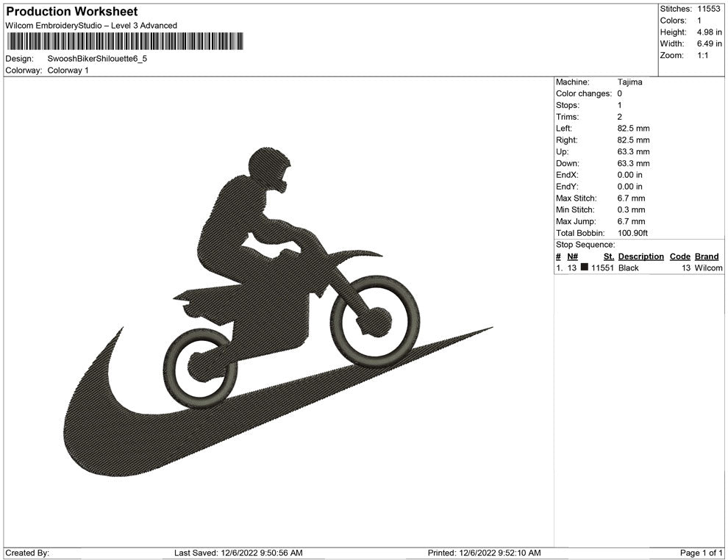The height and width of the screenshot is (560, 728).
Task: Click the 'Code' column header
Action: point(679,256)
